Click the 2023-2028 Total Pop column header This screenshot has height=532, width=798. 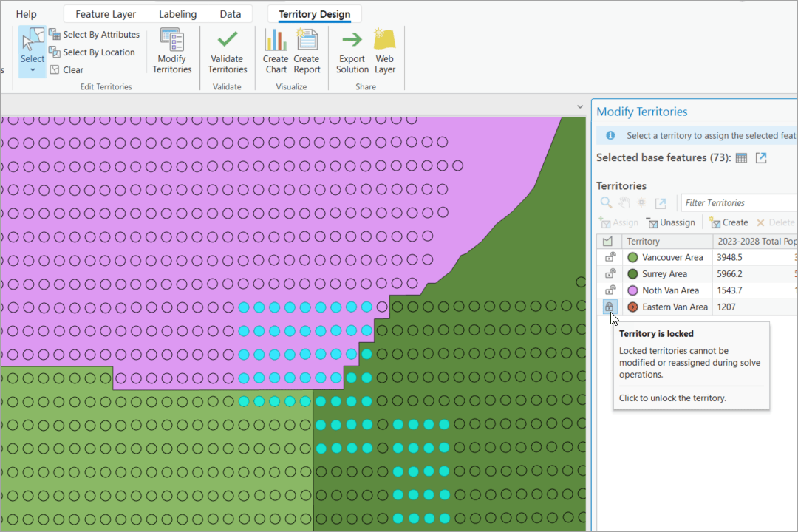pyautogui.click(x=755, y=242)
